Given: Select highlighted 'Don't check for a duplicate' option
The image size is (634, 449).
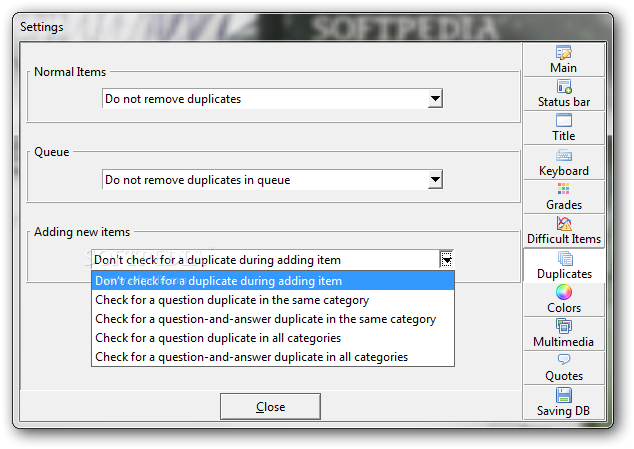Looking at the screenshot, I should tap(273, 281).
